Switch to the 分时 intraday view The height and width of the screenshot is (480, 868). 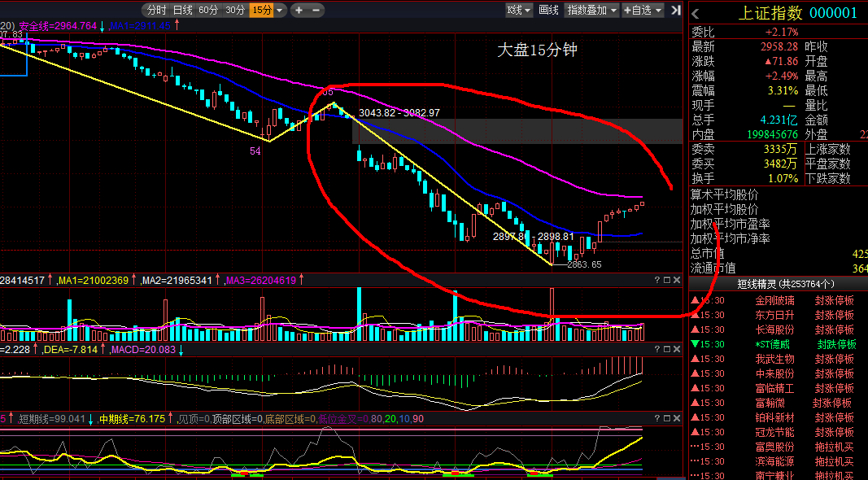(x=157, y=10)
